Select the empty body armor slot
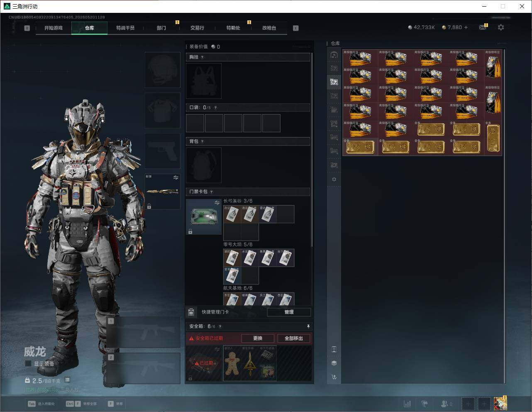Viewport: 532px width, 412px height. pos(162,110)
